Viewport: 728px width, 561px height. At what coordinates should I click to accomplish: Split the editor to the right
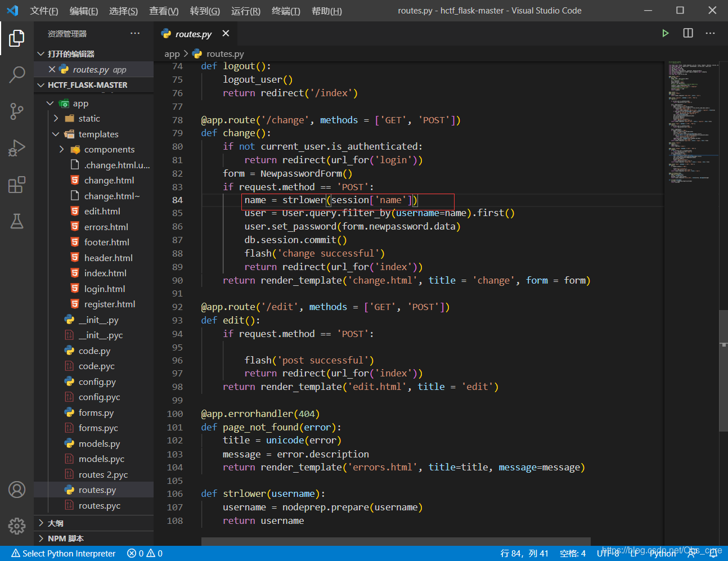point(687,33)
